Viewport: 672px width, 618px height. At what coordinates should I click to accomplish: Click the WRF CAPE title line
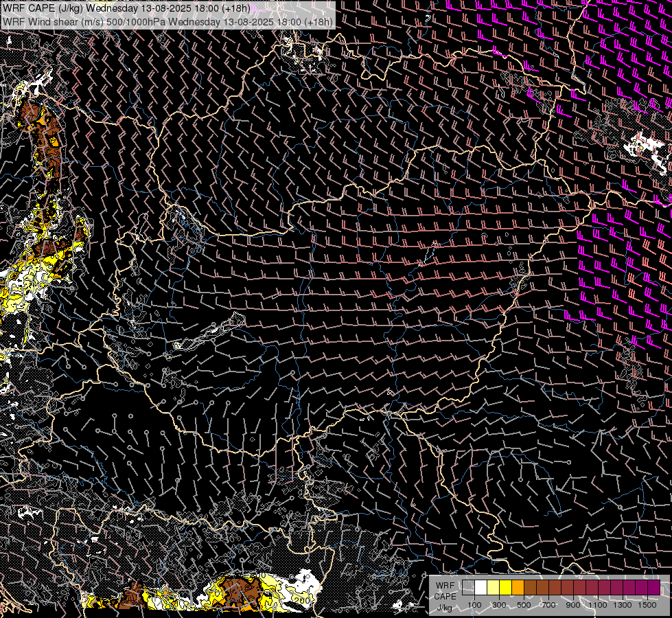[126, 8]
